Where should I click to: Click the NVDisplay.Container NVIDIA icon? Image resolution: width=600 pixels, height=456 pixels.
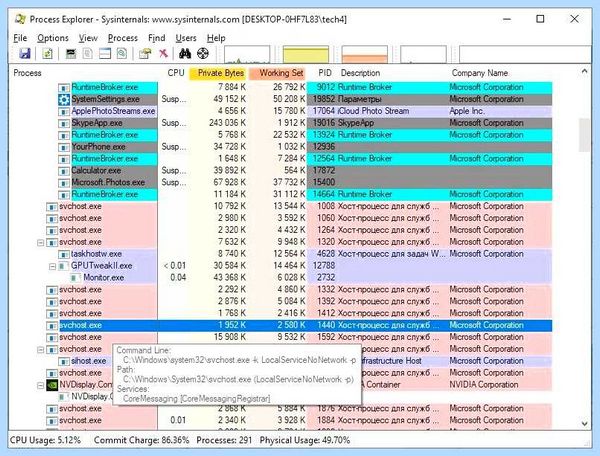pyautogui.click(x=52, y=385)
